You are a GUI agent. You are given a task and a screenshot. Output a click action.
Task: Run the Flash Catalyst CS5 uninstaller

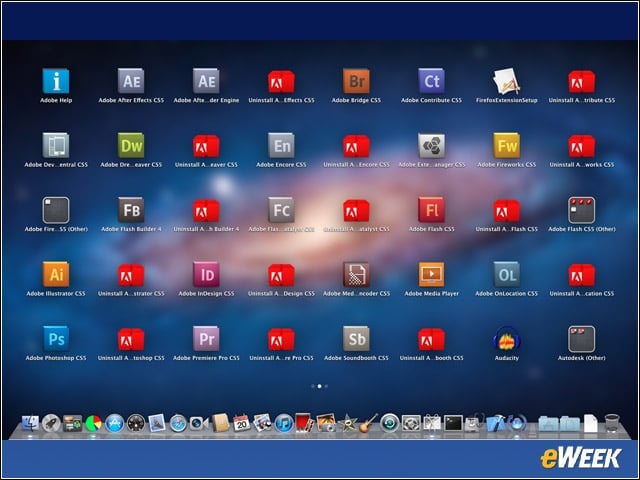tap(356, 211)
